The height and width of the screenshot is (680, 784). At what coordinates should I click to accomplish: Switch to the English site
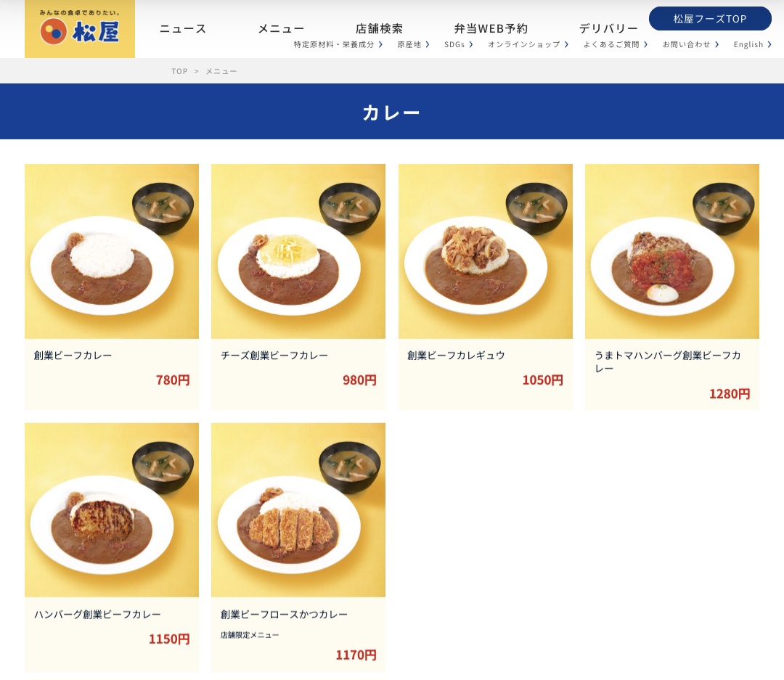tap(753, 44)
